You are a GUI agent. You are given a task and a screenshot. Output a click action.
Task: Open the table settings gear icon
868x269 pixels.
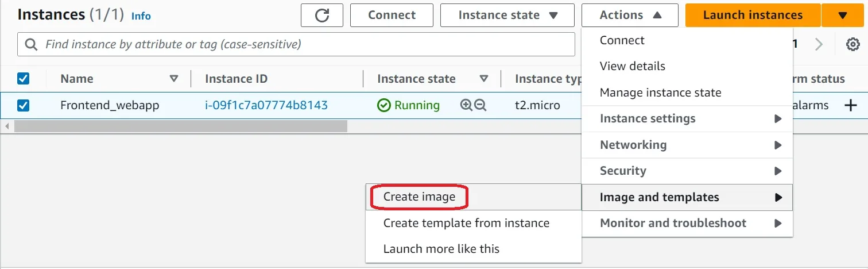[x=853, y=44]
